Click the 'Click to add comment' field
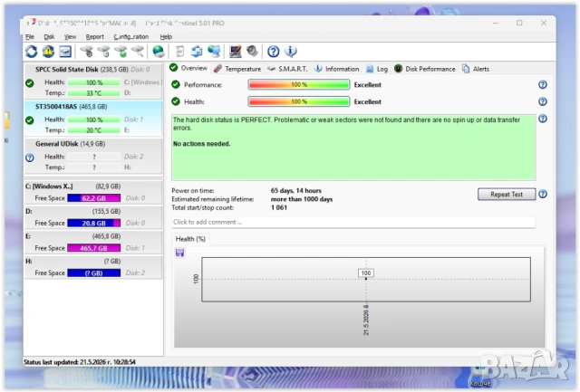Image resolution: width=580 pixels, height=392 pixels. [353, 222]
